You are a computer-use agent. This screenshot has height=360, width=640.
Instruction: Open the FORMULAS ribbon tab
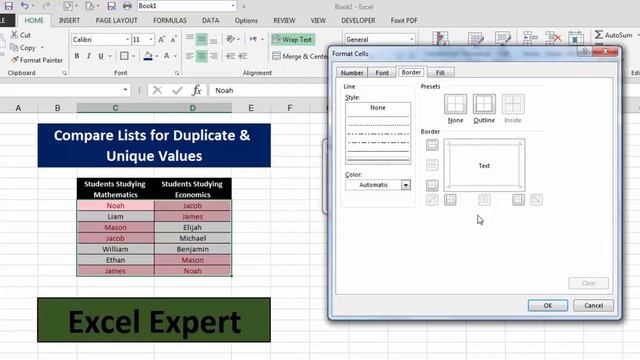tap(170, 20)
